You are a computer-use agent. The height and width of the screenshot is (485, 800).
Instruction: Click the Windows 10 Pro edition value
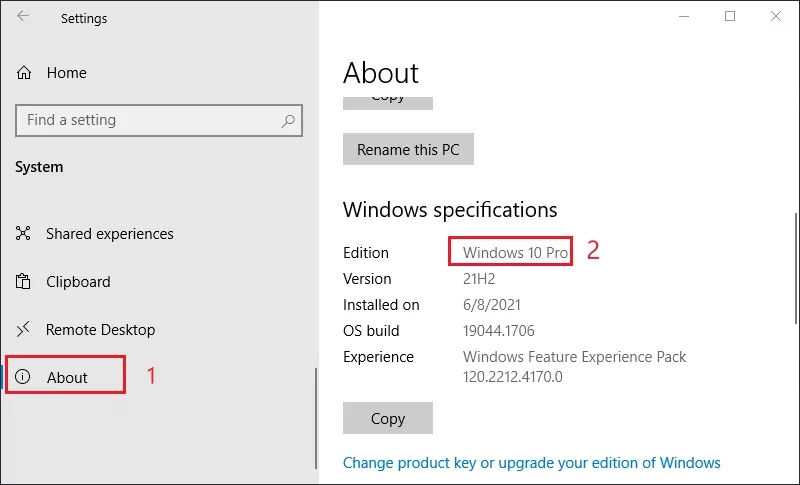pyautogui.click(x=515, y=252)
